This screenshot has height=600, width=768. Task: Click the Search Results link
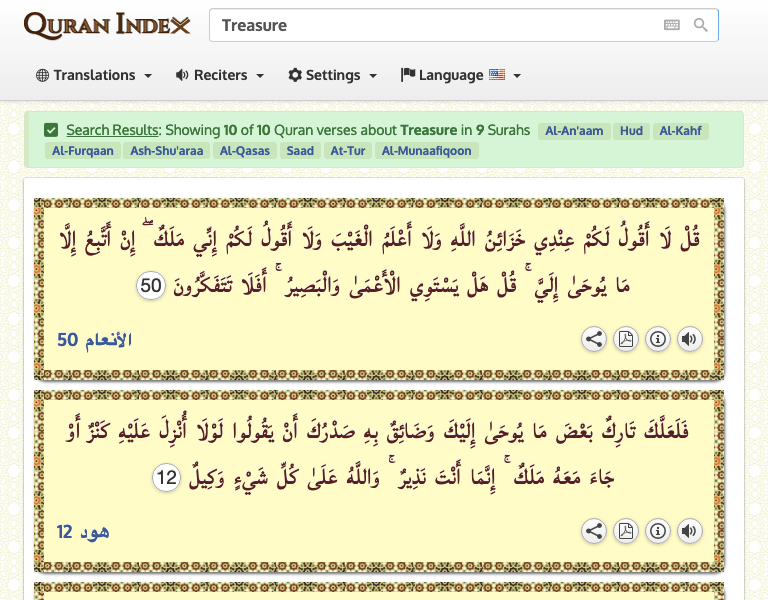[x=112, y=130]
